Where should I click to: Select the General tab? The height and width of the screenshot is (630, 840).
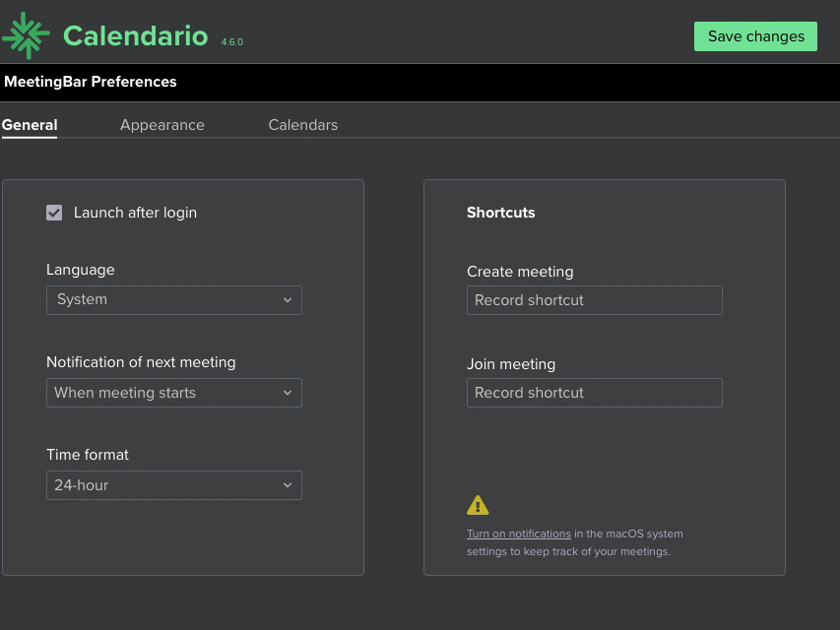(30, 125)
